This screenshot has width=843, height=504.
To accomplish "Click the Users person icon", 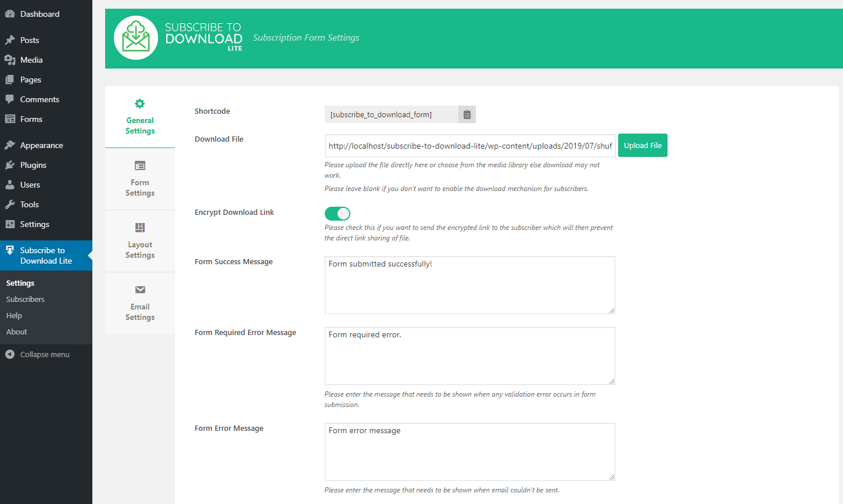I will (10, 185).
